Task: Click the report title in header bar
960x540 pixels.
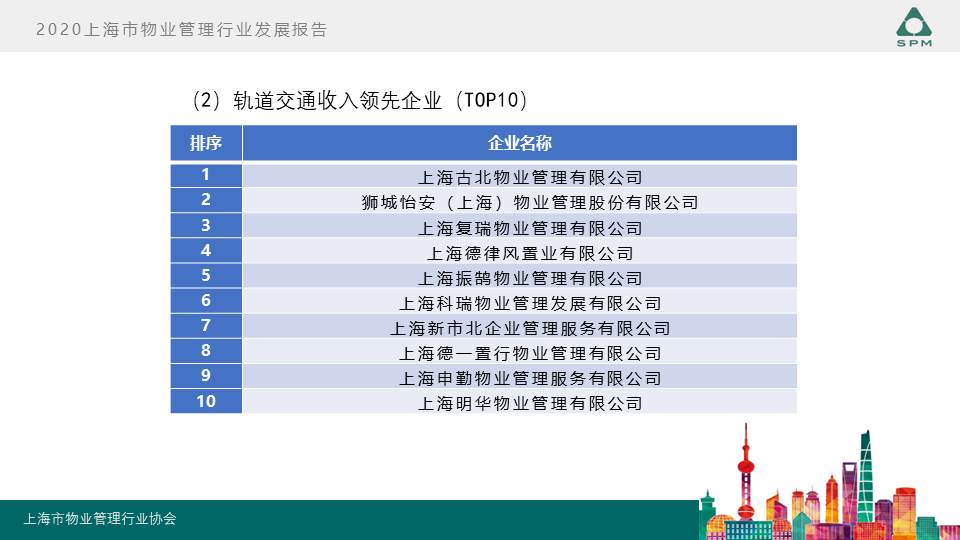Action: (x=181, y=30)
